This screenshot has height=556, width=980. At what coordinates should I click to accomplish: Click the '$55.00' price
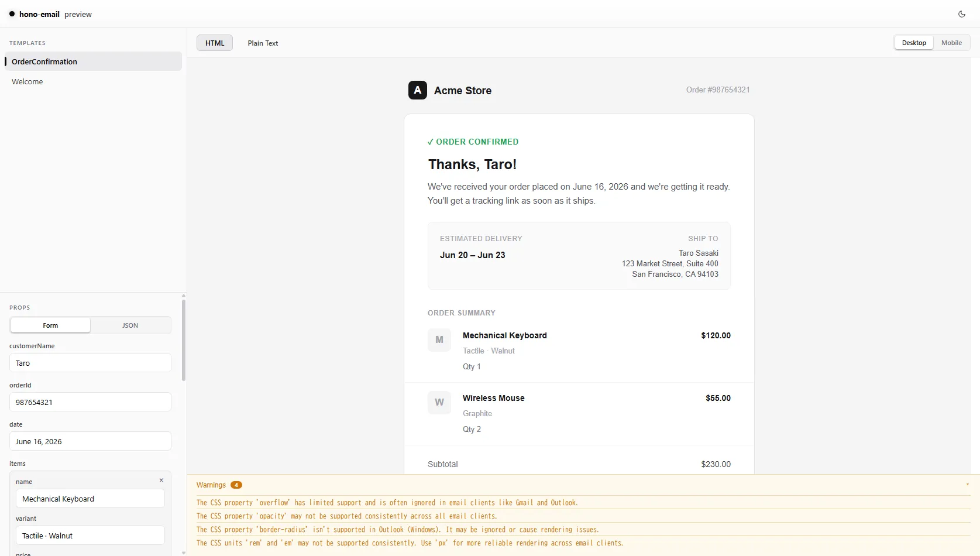[x=718, y=398]
